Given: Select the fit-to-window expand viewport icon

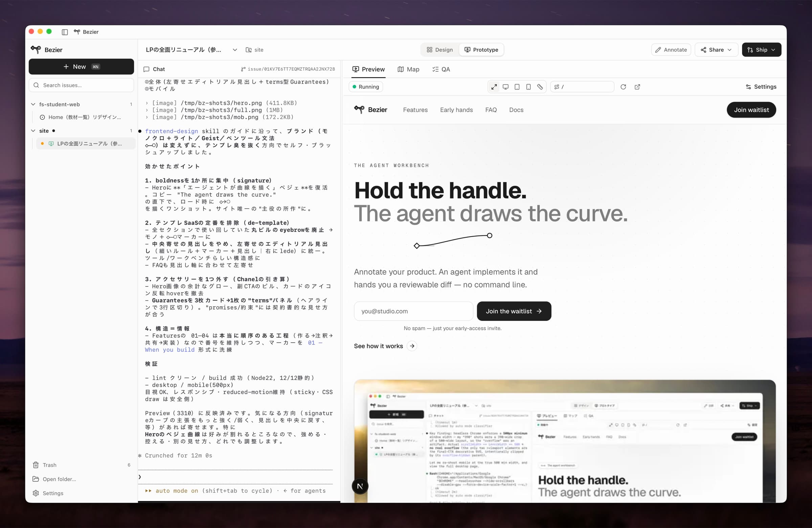Looking at the screenshot, I should (494, 87).
